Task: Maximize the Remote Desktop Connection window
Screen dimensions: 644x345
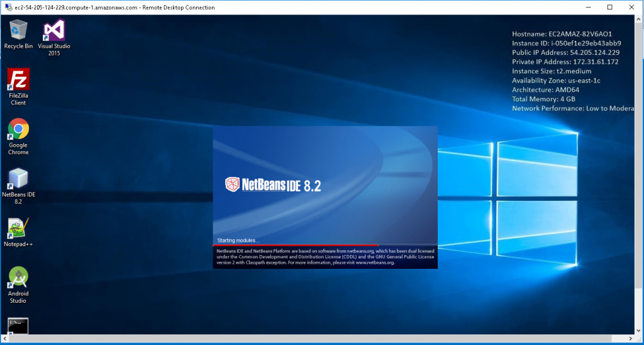Action: point(609,8)
